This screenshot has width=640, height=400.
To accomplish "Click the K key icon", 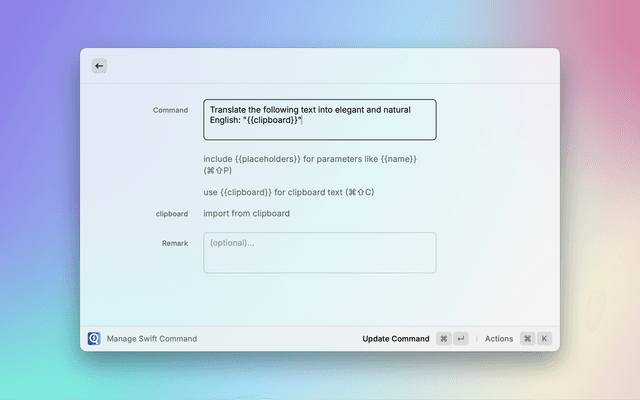I will pyautogui.click(x=544, y=339).
